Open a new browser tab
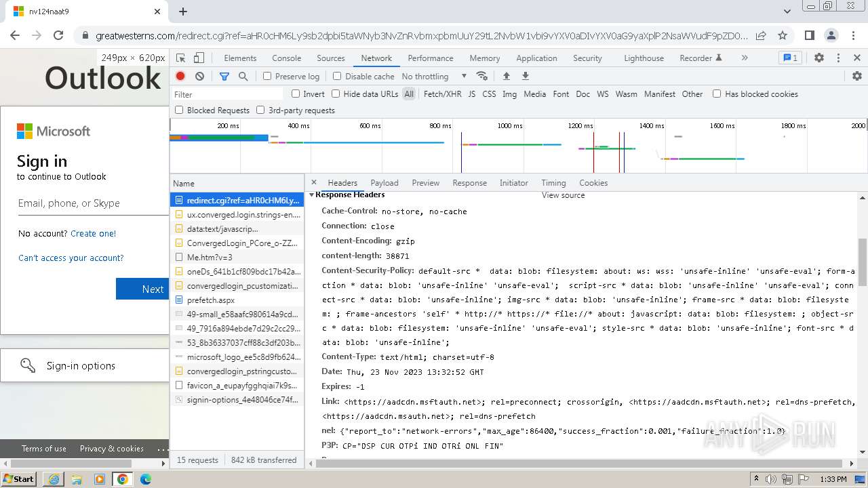Image resolution: width=868 pixels, height=488 pixels. tap(183, 12)
